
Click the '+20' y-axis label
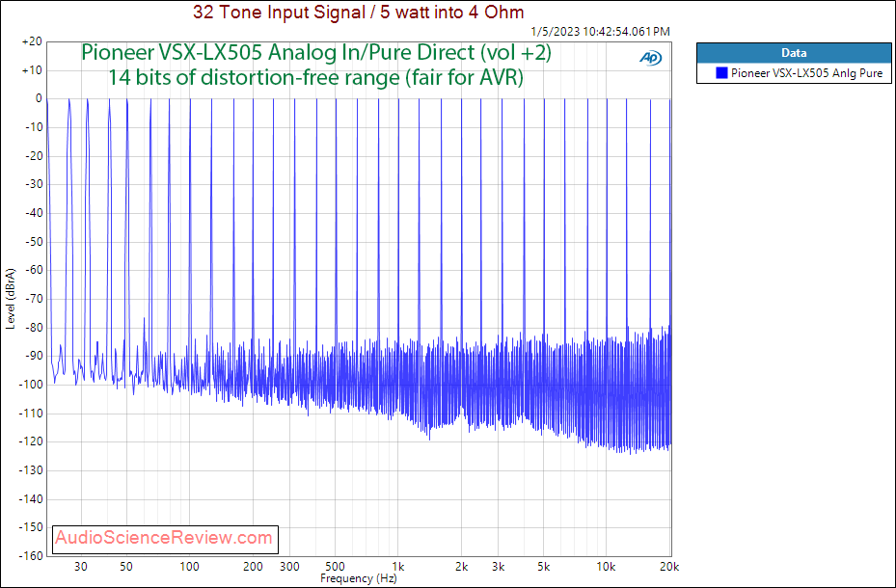pyautogui.click(x=32, y=41)
